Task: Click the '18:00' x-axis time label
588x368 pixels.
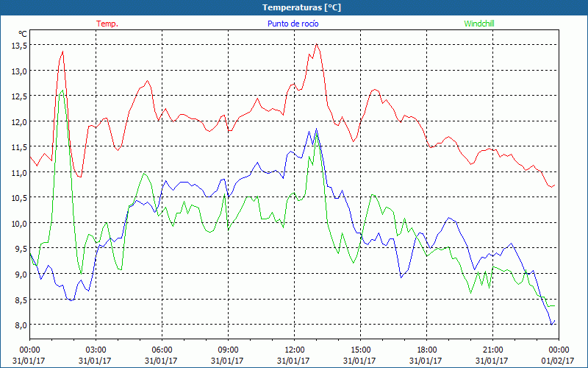Action: point(426,350)
